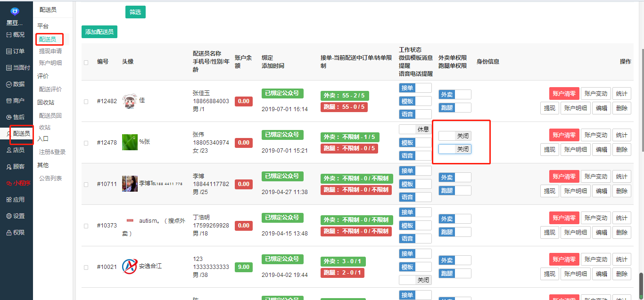
Task: Click 统计 for courier #10711
Action: (622, 177)
